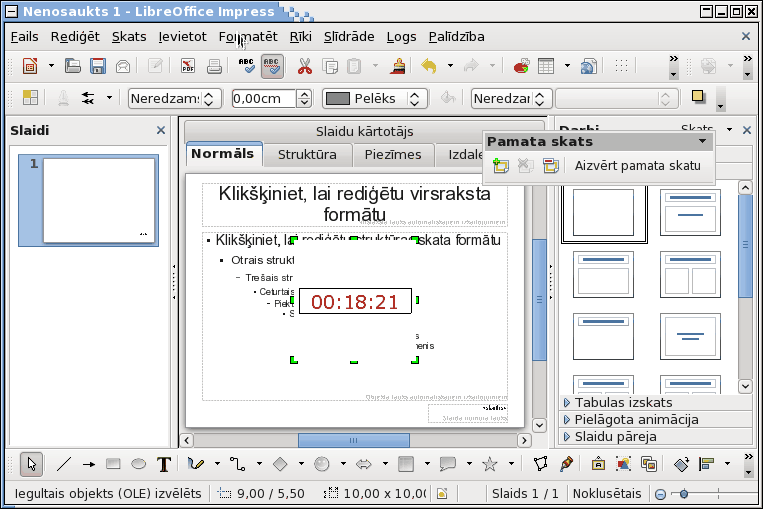Select the blank slide layout thumbnail
The width and height of the screenshot is (763, 509).
click(x=603, y=213)
